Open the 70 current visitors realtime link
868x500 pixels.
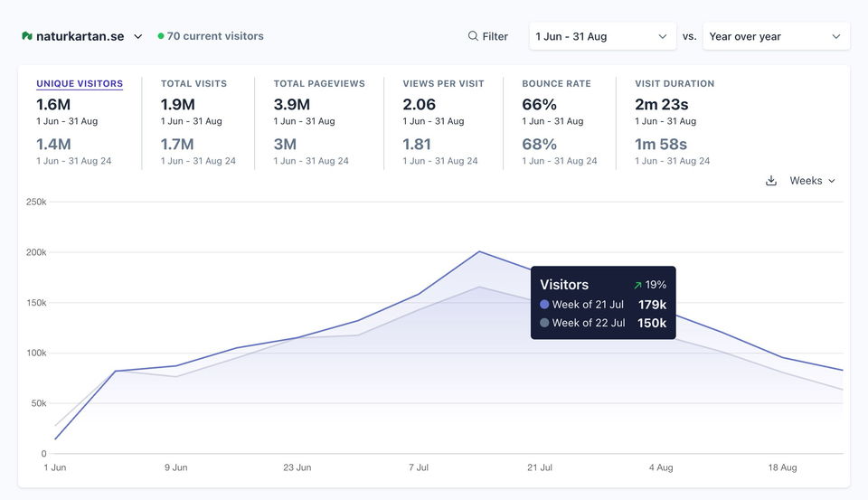(215, 36)
